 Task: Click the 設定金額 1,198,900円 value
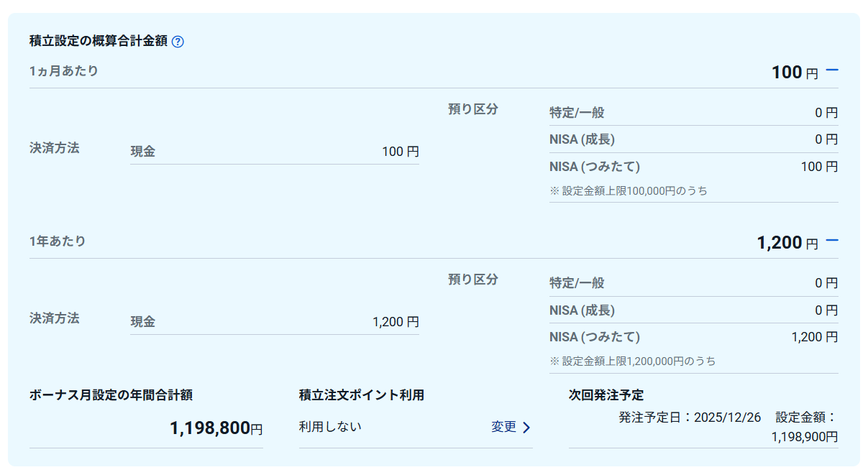[804, 436]
